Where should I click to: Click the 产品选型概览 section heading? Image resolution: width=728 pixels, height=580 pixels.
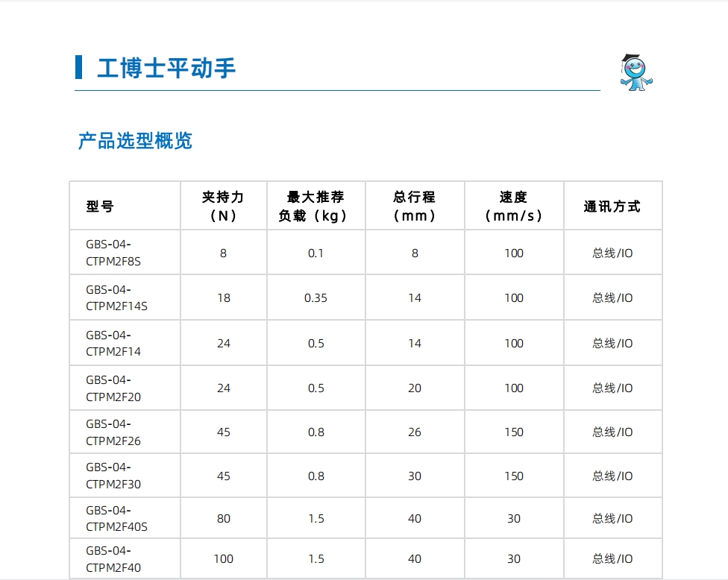(x=135, y=140)
